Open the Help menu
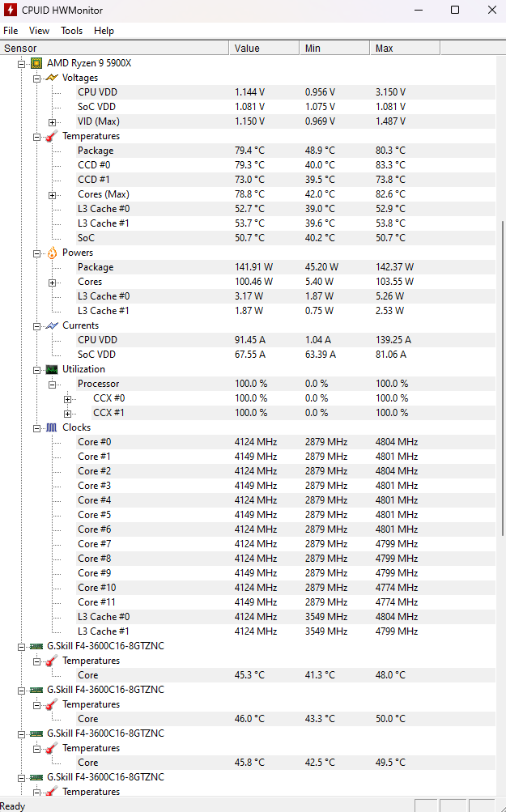The image size is (506, 812). coord(104,31)
